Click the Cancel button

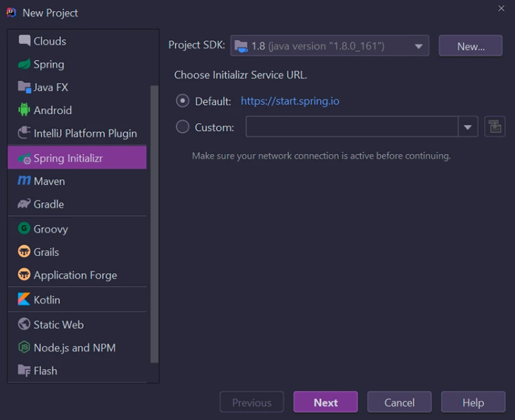tap(399, 402)
